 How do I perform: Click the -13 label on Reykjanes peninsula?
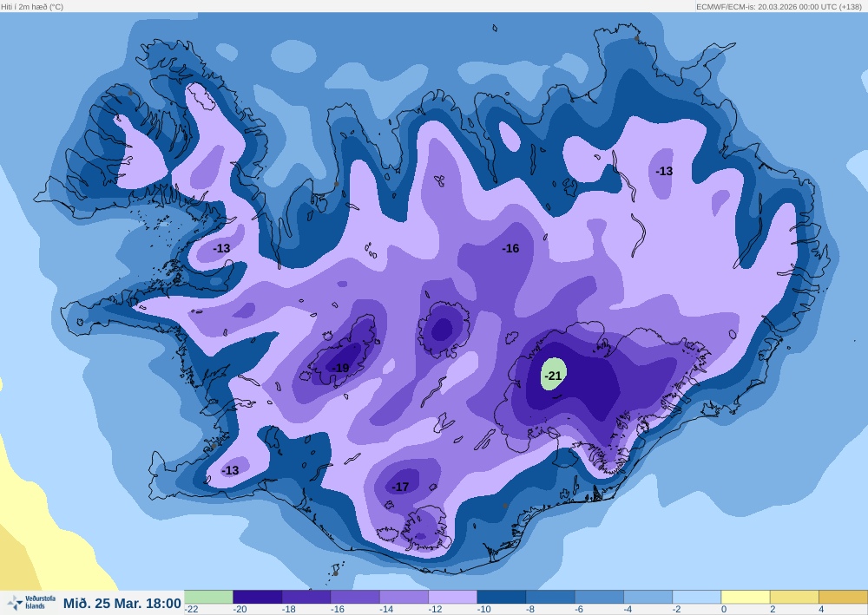(230, 470)
